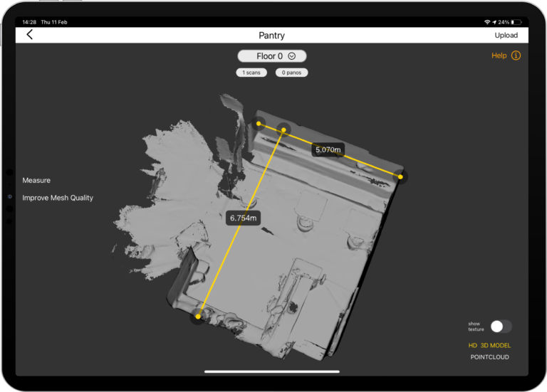Select the bottom endpoint of the 6.754m line
The height and width of the screenshot is (392, 547).
[x=199, y=317]
